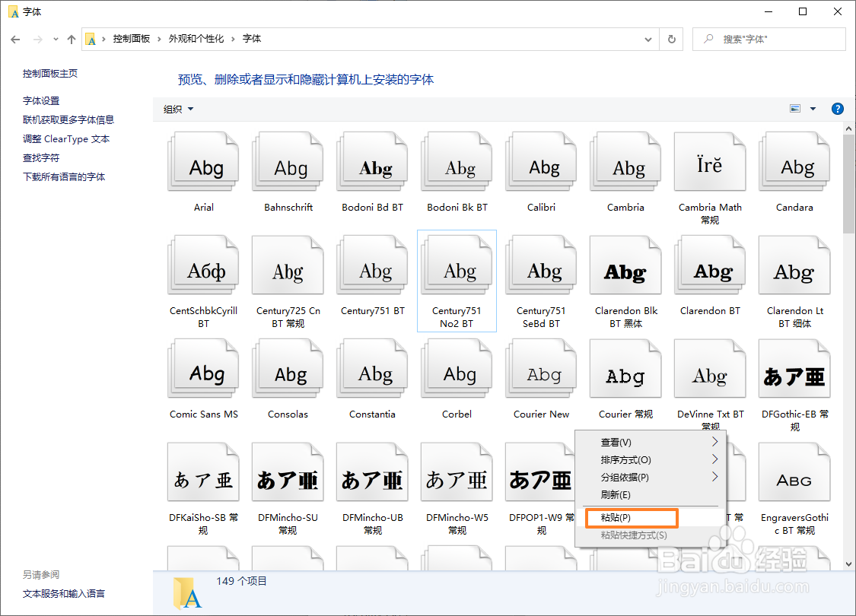Open the view options dropdown arrow
The image size is (856, 616).
pos(813,108)
